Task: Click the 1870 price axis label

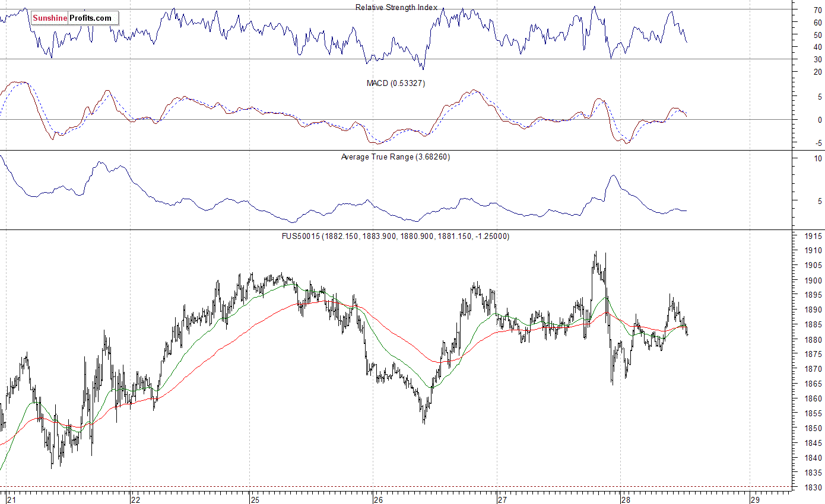Action: (x=814, y=369)
